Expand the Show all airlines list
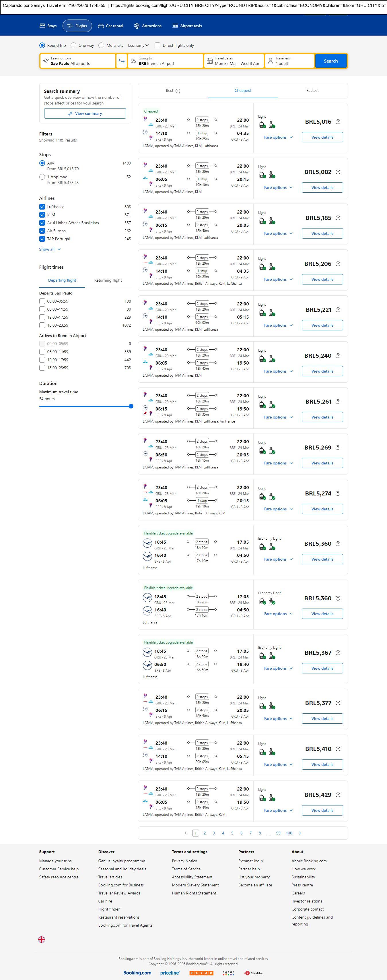This screenshot has width=387, height=980. point(50,249)
